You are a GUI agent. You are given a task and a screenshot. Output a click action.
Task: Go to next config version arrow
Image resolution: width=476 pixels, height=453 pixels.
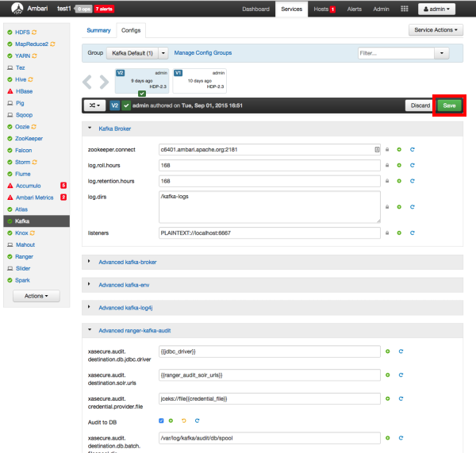[104, 82]
